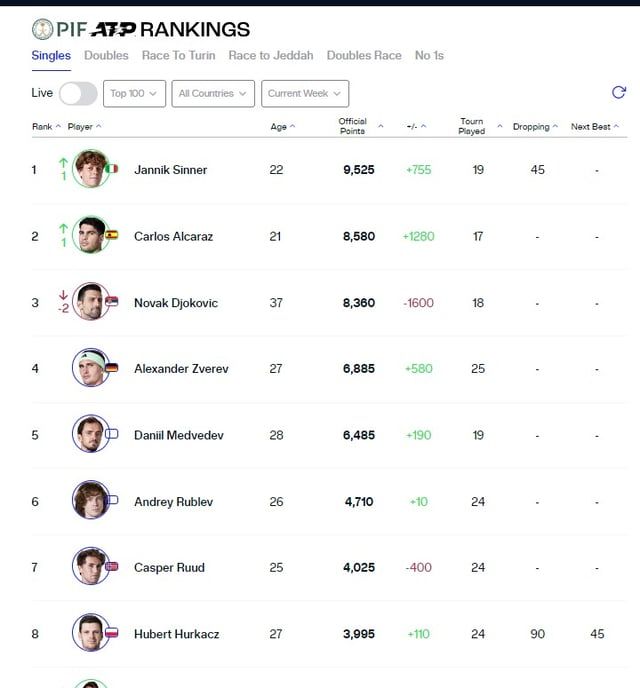
Task: Click Jannik Sinner's player photo
Action: 90,169
